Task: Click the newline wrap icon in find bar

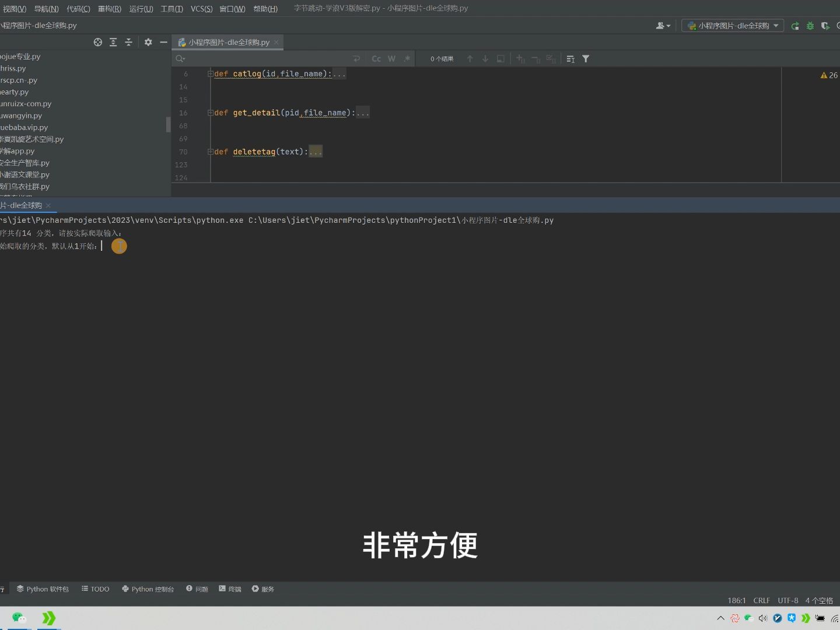Action: coord(356,59)
